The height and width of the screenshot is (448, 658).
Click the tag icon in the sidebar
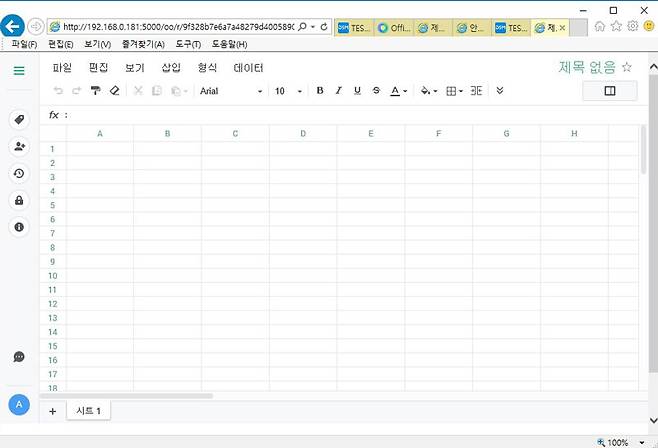click(19, 120)
